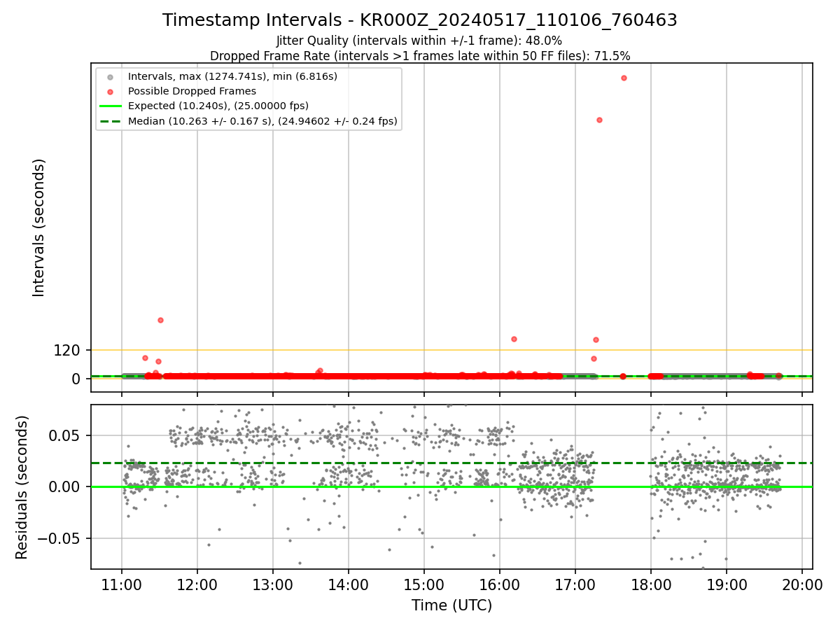Click the solid green line sample in the legend
840x630 pixels.
110,106
